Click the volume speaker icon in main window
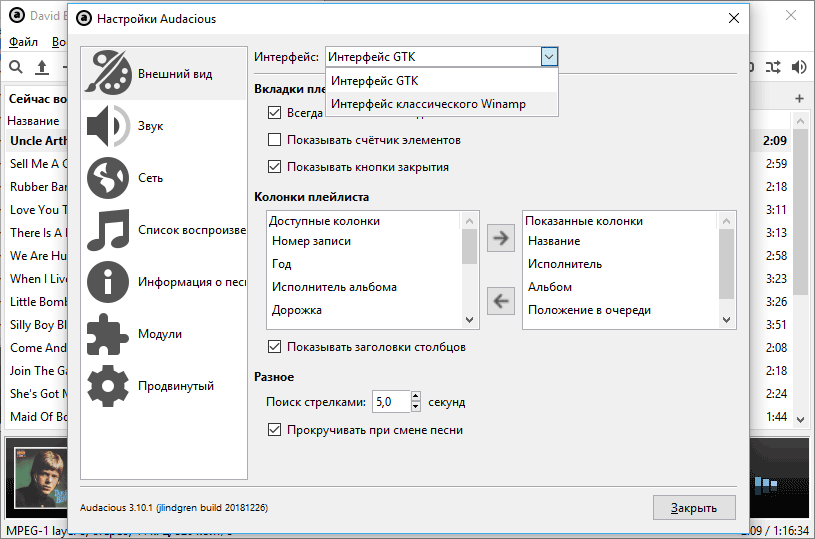Image resolution: width=815 pixels, height=539 pixels. click(799, 67)
